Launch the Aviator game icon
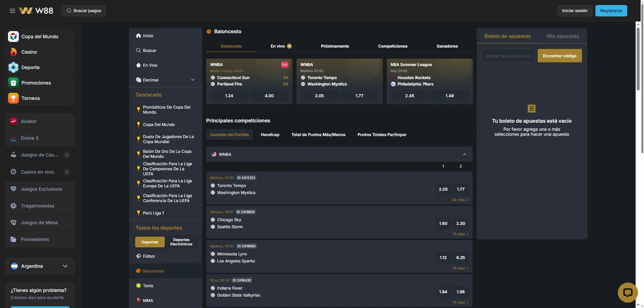Screen dimensions: 644x308 coord(13,121)
